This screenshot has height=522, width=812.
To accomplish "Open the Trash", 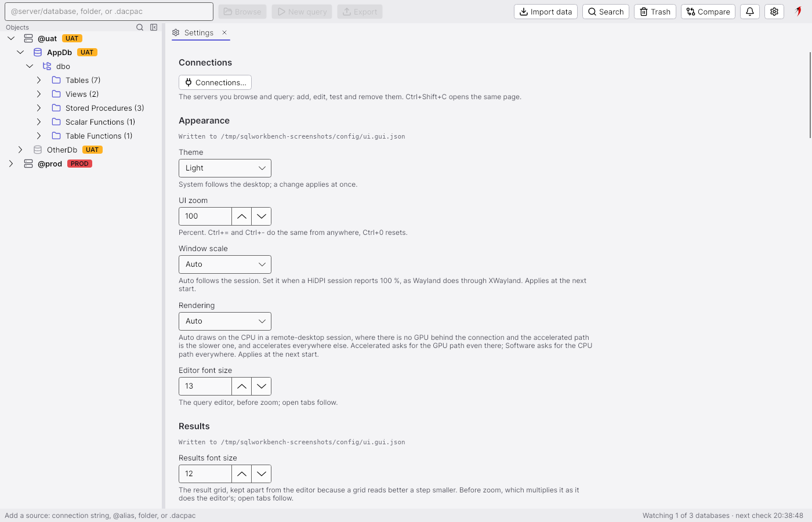I will point(655,12).
